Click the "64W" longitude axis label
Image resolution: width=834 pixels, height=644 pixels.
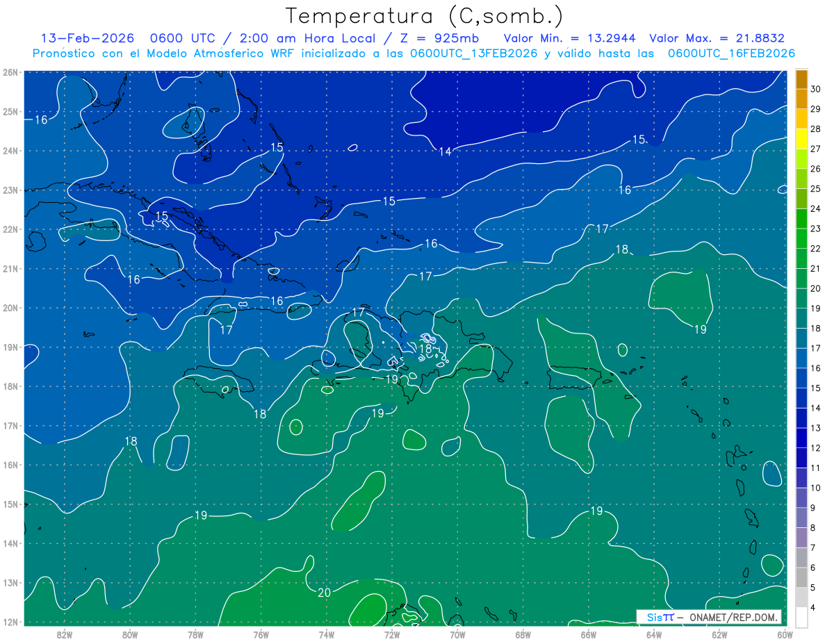[x=654, y=634]
